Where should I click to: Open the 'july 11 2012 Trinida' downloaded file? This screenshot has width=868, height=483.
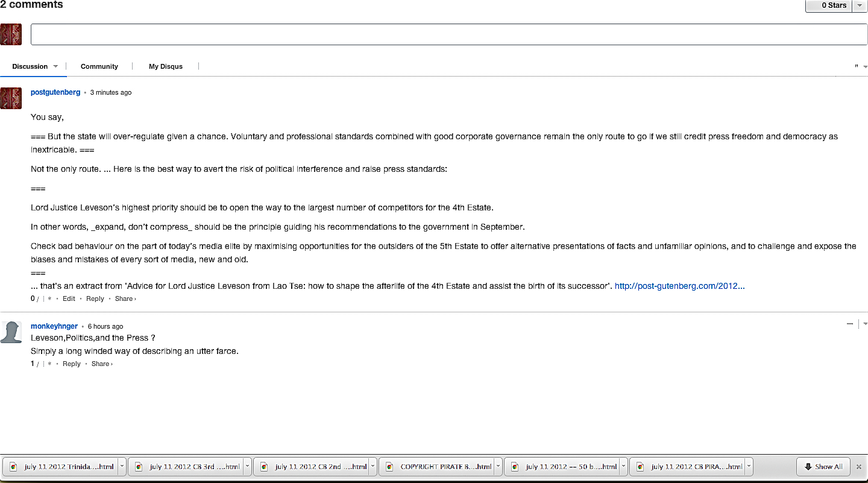point(60,466)
